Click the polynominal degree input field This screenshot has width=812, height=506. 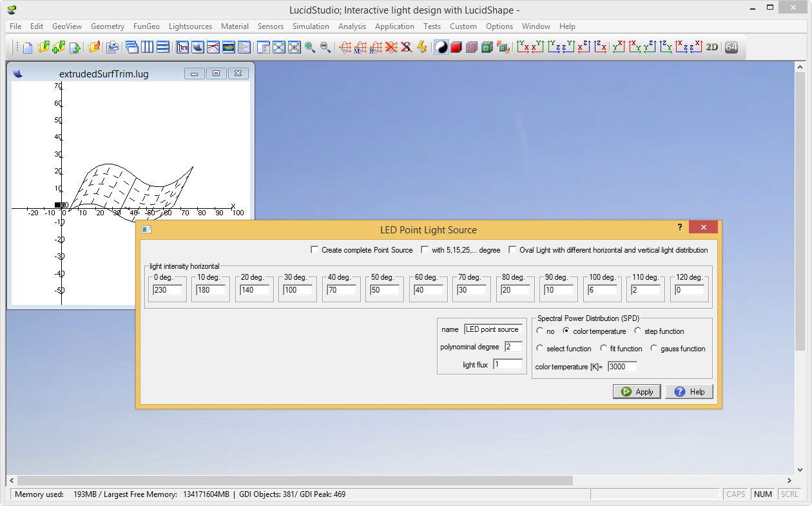tap(514, 347)
